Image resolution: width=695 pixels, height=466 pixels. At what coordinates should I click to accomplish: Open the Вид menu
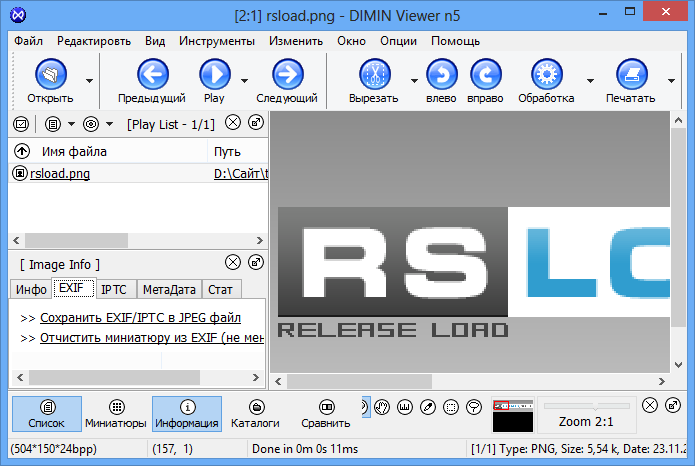tap(155, 41)
